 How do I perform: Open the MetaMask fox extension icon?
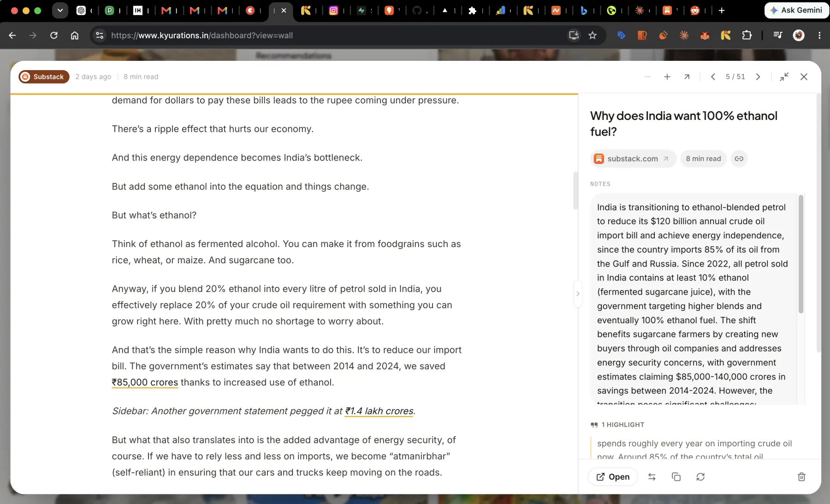tap(705, 36)
